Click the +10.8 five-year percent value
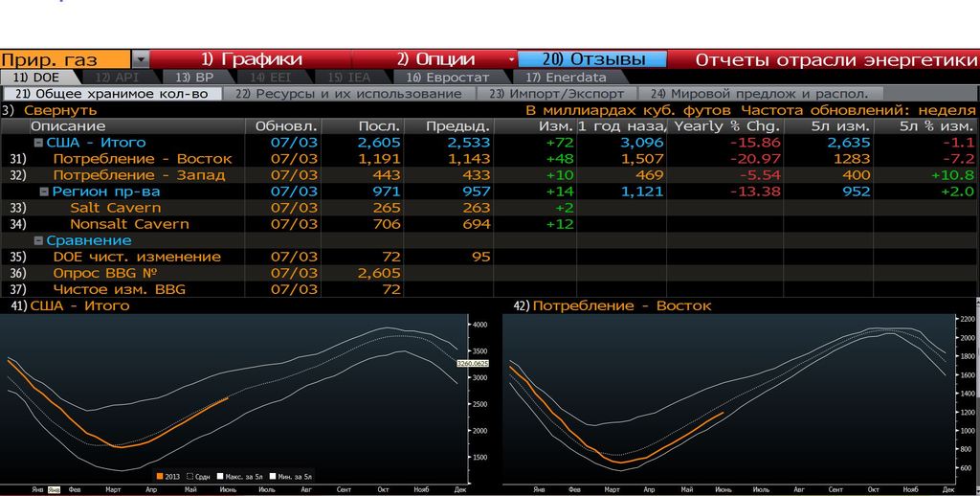Screen dimensions: 980x496 [x=952, y=175]
